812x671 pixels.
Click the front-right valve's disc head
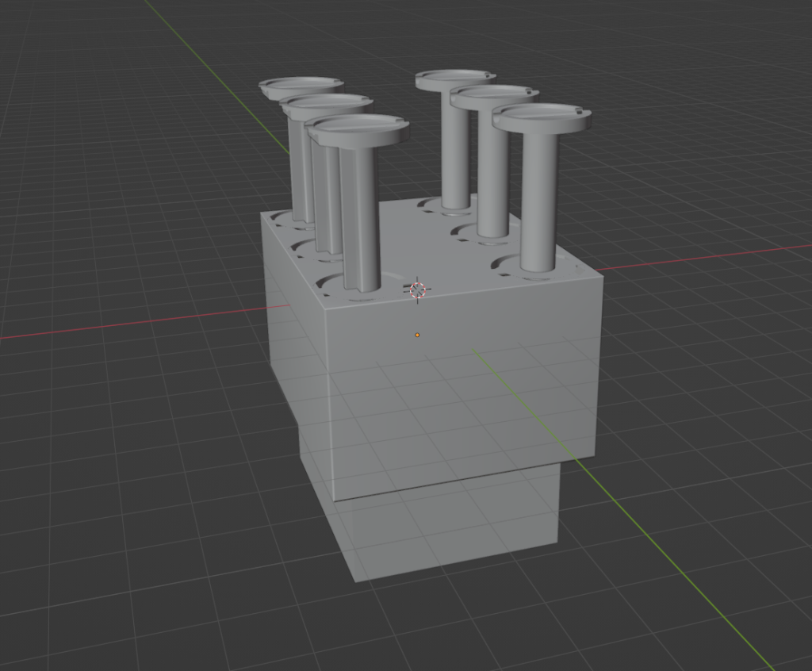(541, 117)
